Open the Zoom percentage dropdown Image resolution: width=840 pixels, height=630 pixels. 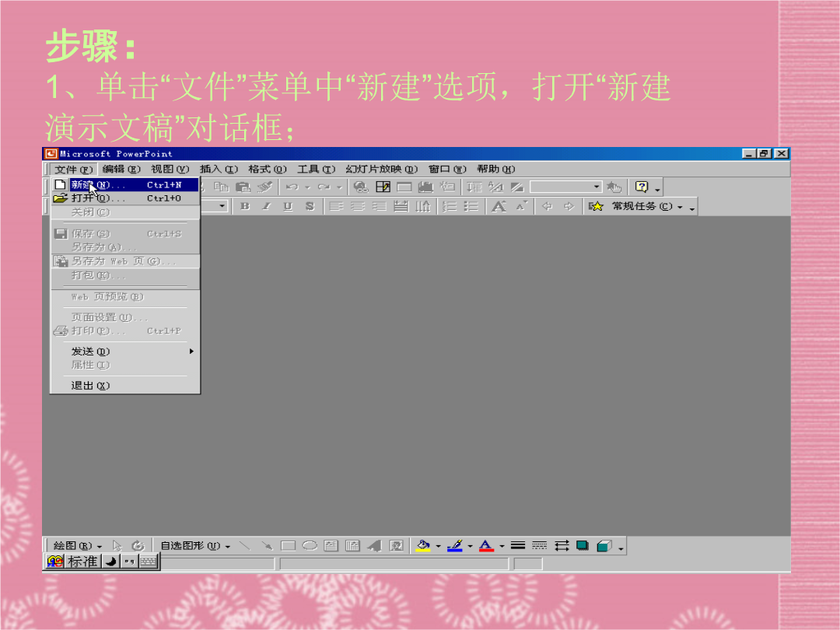tap(597, 187)
